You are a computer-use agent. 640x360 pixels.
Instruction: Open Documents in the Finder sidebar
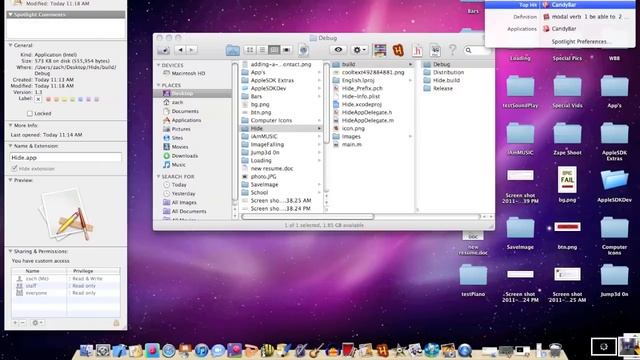tap(185, 111)
